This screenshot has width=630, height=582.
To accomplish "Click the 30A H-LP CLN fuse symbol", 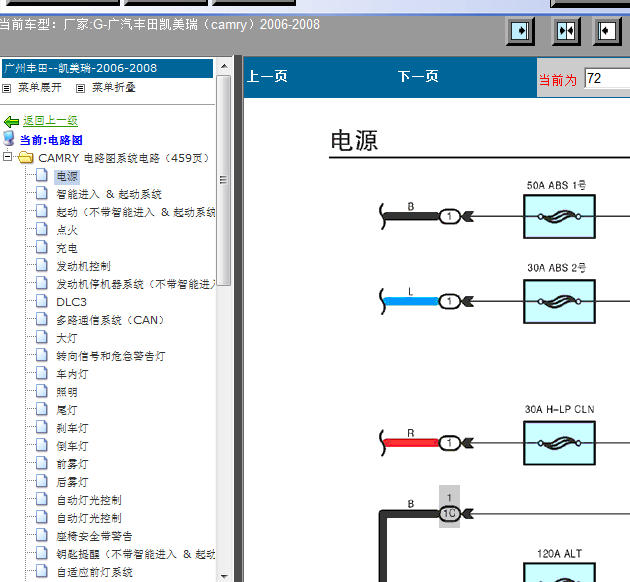I will click(x=559, y=443).
